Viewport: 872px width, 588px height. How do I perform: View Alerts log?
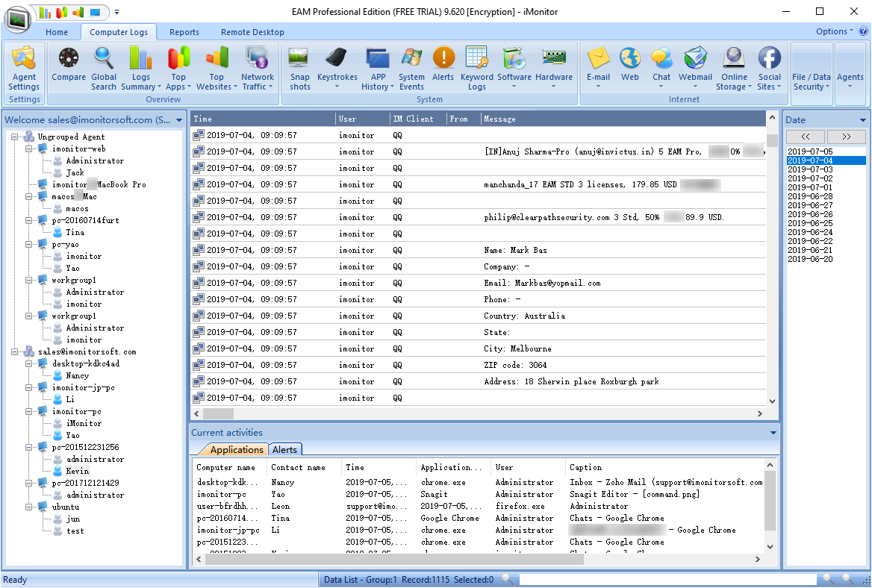point(443,64)
